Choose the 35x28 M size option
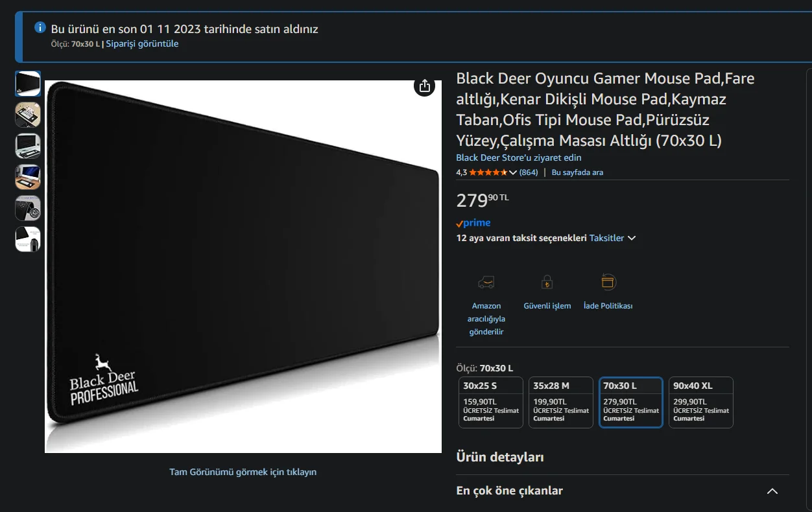The height and width of the screenshot is (512, 812). click(x=561, y=402)
